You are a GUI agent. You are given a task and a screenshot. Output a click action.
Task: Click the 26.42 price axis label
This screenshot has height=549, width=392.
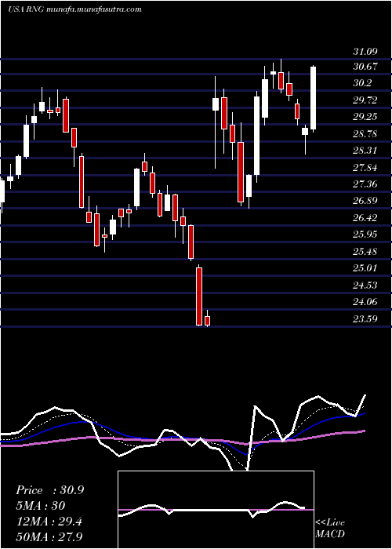coord(365,218)
